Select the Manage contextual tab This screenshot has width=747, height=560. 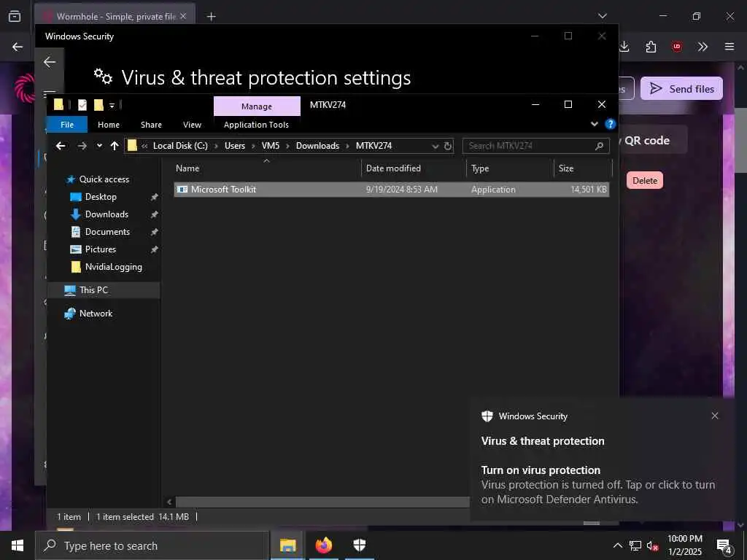(x=257, y=106)
